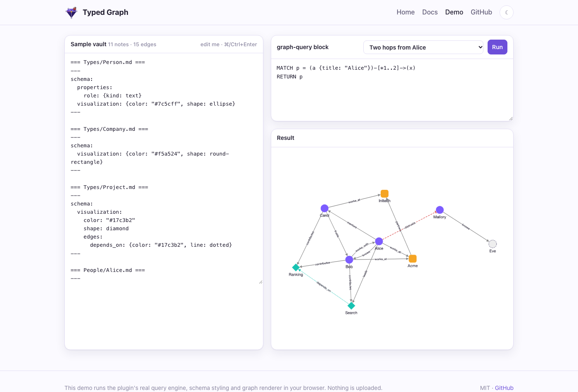Viewport: 578px width, 392px height.
Task: Click the 'edit me · ⌘/Ctrl+Enter' hint
Action: pos(229,45)
